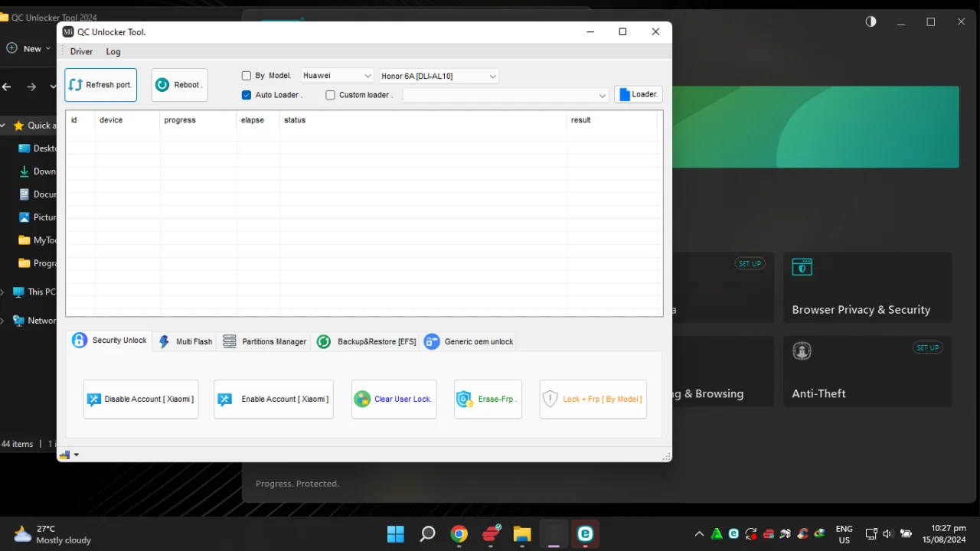Enable the By Model checkbox
Image resolution: width=980 pixels, height=551 pixels.
247,76
